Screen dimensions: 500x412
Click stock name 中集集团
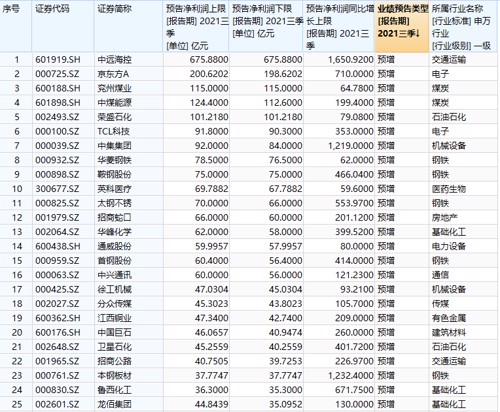pos(114,146)
